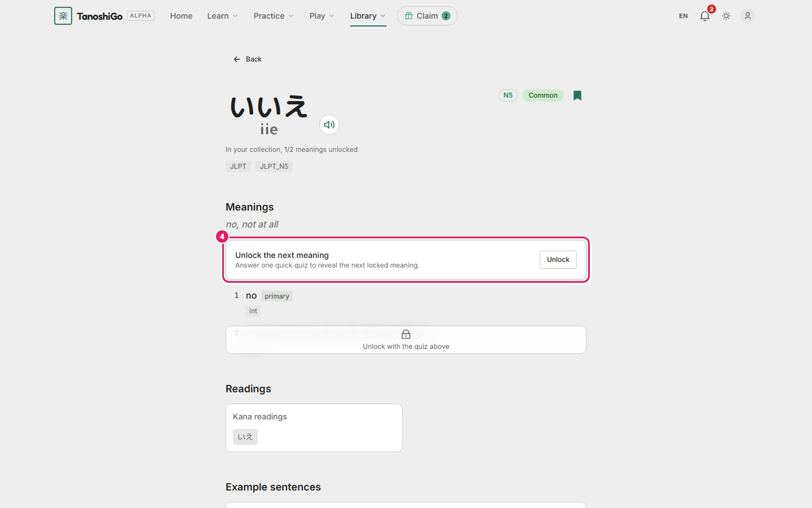Click the lock icon on meaning 2

click(406, 334)
